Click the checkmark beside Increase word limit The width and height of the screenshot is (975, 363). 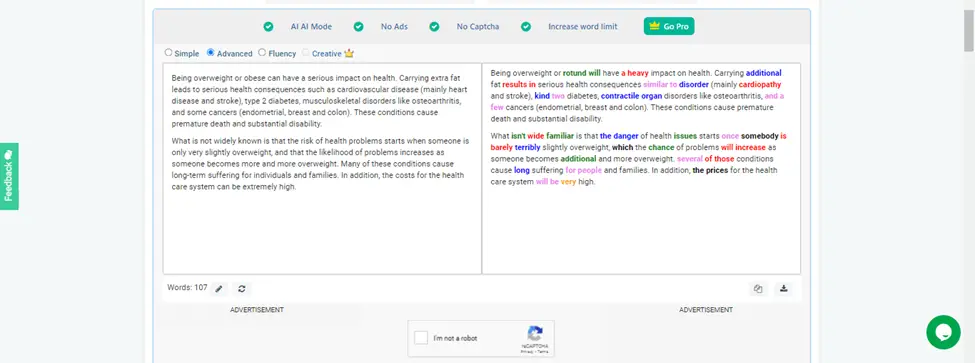526,27
